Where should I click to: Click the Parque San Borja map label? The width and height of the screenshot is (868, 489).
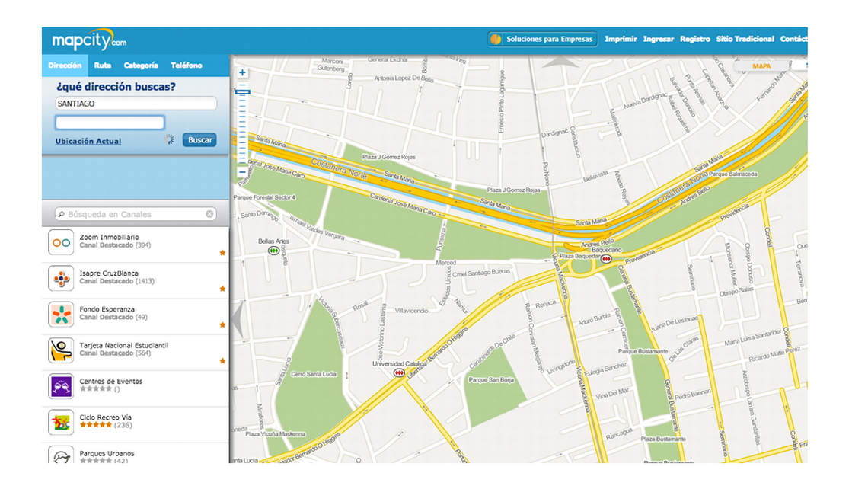(491, 380)
